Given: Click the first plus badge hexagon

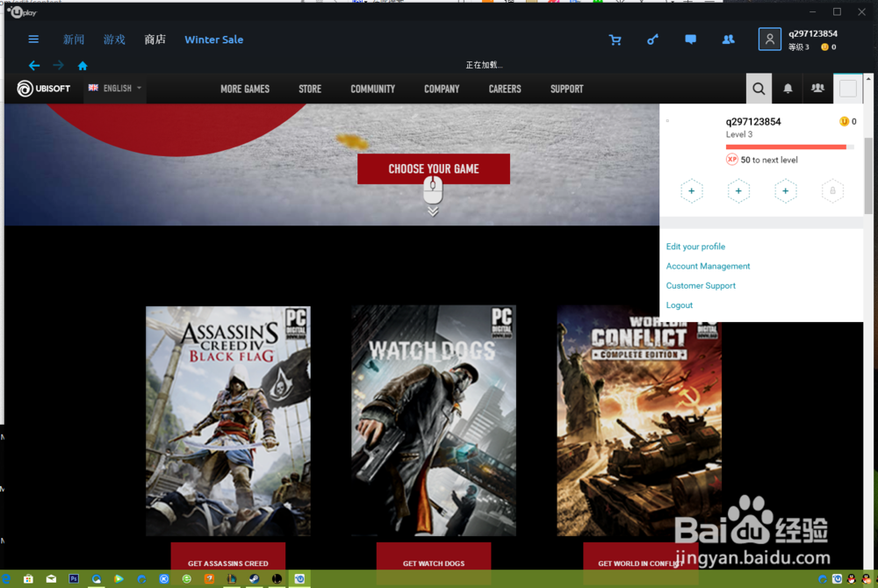Looking at the screenshot, I should 692,191.
